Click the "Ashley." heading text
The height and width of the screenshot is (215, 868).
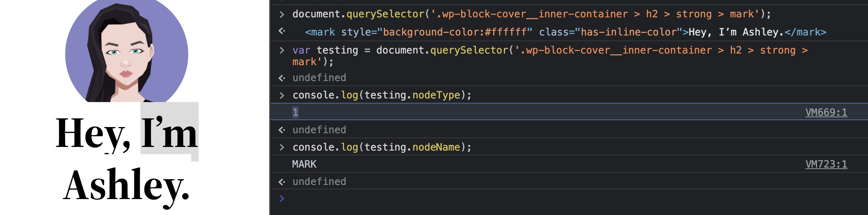click(x=126, y=185)
